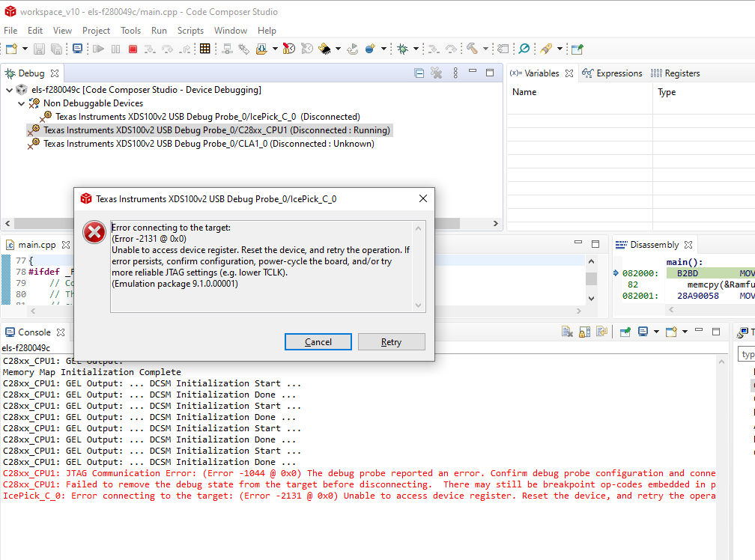Collapse the Non Debuggable Devices tree node
This screenshot has height=560, width=755.
point(21,103)
